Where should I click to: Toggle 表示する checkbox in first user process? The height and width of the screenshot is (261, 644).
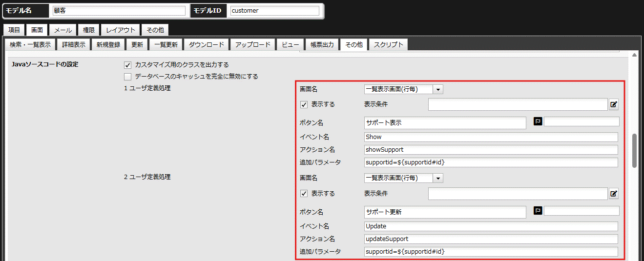pyautogui.click(x=304, y=104)
